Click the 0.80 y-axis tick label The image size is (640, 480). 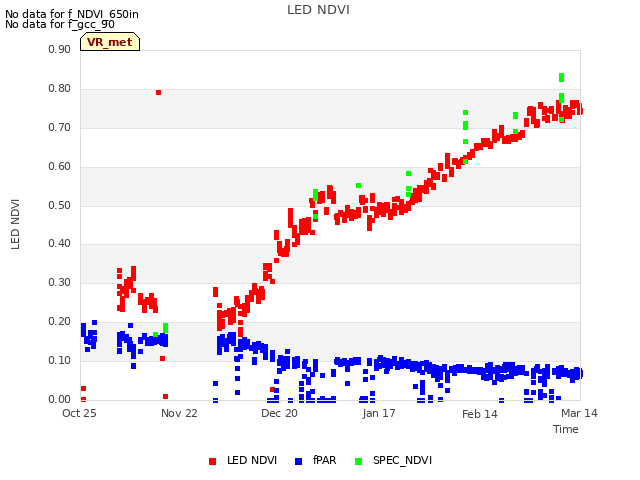(60, 89)
